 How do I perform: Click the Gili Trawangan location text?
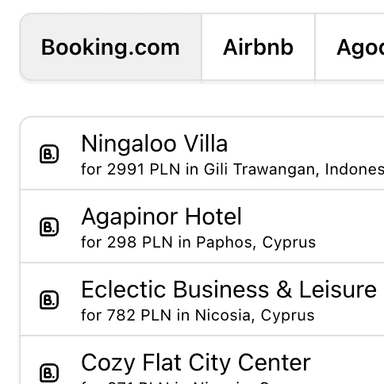259,169
